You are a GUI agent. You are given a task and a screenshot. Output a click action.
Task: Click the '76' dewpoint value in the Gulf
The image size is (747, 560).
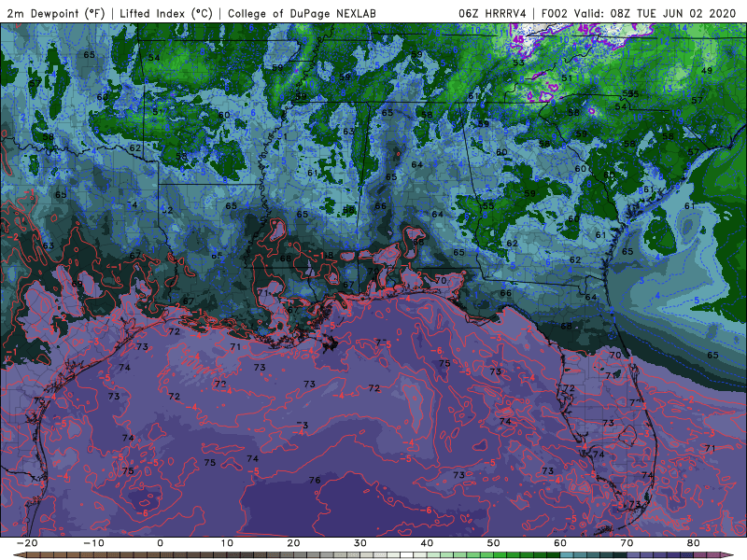pyautogui.click(x=315, y=480)
